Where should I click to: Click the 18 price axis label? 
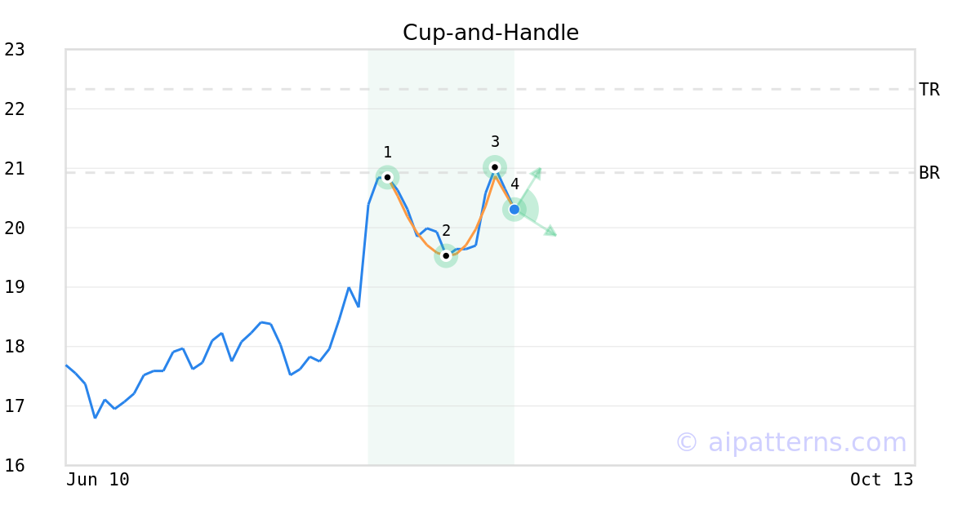point(15,347)
